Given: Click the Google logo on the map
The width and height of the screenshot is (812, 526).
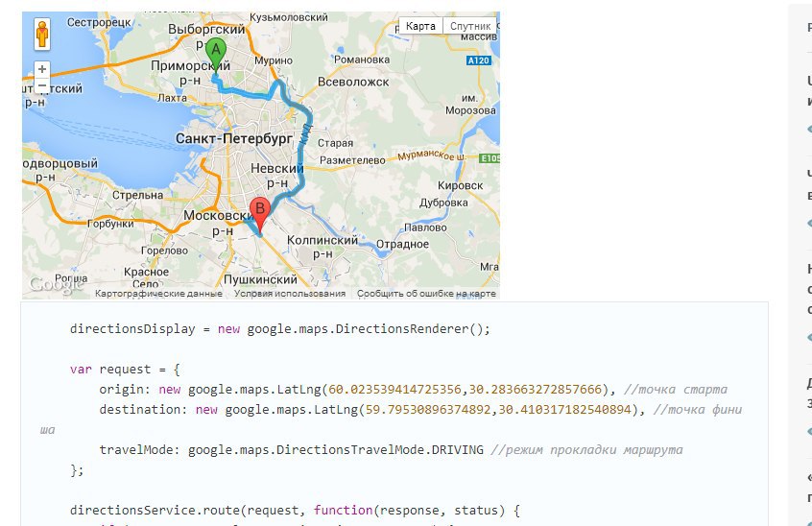Looking at the screenshot, I should click(56, 284).
